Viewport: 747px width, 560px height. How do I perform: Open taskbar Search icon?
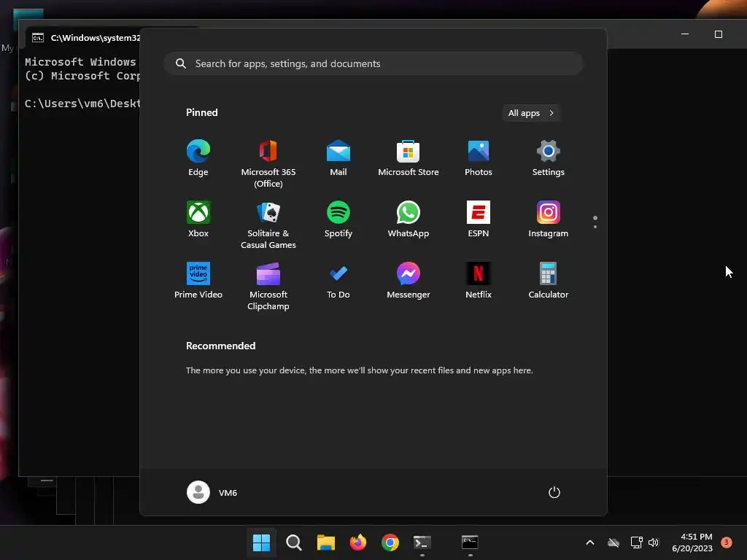pos(293,542)
